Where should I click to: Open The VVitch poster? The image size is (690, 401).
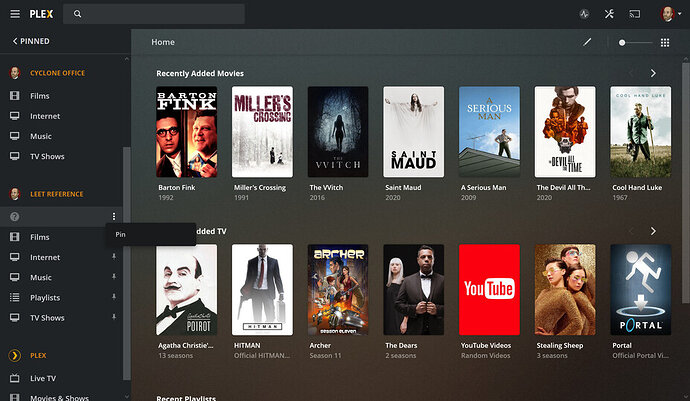coord(338,132)
